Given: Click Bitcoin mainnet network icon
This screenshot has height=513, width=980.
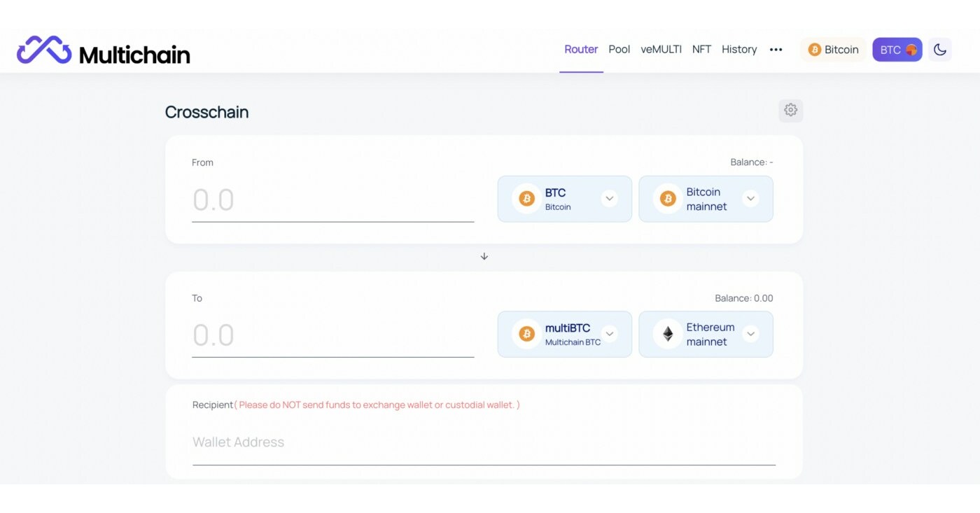Looking at the screenshot, I should pyautogui.click(x=668, y=199).
